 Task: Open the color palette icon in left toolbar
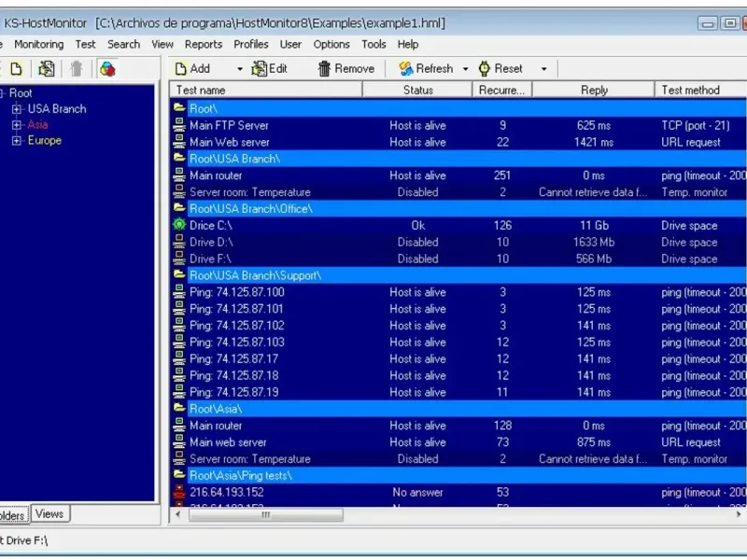tap(107, 68)
